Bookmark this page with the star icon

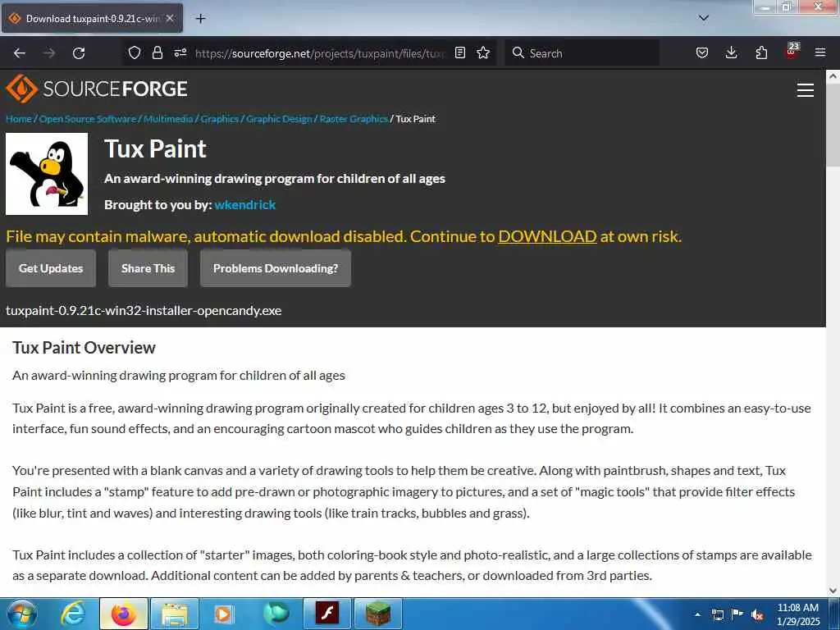tap(483, 52)
